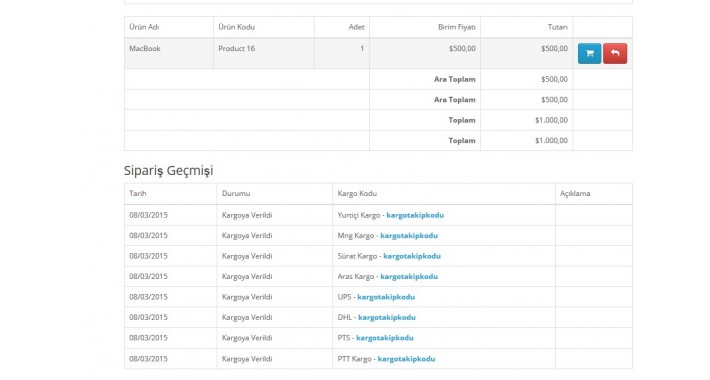Viewport: 710px width, 380px height.
Task: Click the Durumu column header
Action: tap(275, 193)
